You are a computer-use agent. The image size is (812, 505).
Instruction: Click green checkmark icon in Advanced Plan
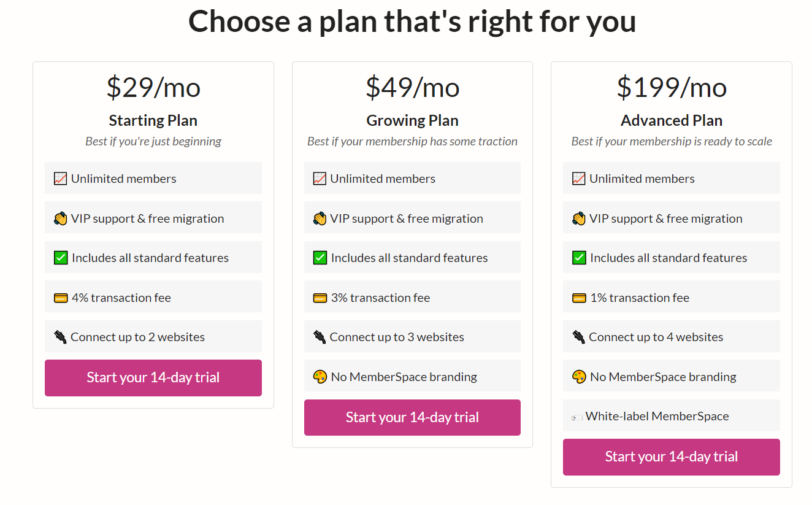(579, 258)
